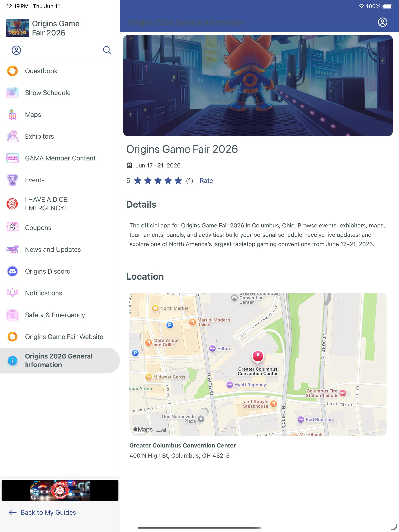Select the Martini Modern Italian restaurant pin
Viewport: 399px width, 532px height.
(192, 322)
